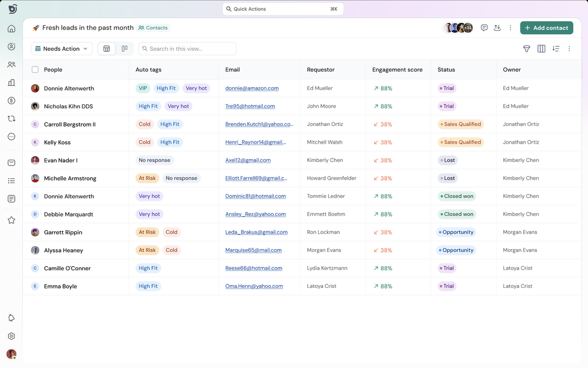Open the bar chart reports icon in sidebar
This screenshot has height=368, width=588.
point(12,82)
